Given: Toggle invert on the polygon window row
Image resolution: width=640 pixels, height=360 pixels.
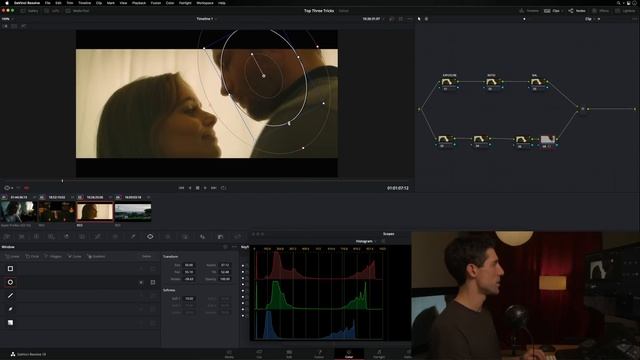Looking at the screenshot, I should [x=141, y=296].
